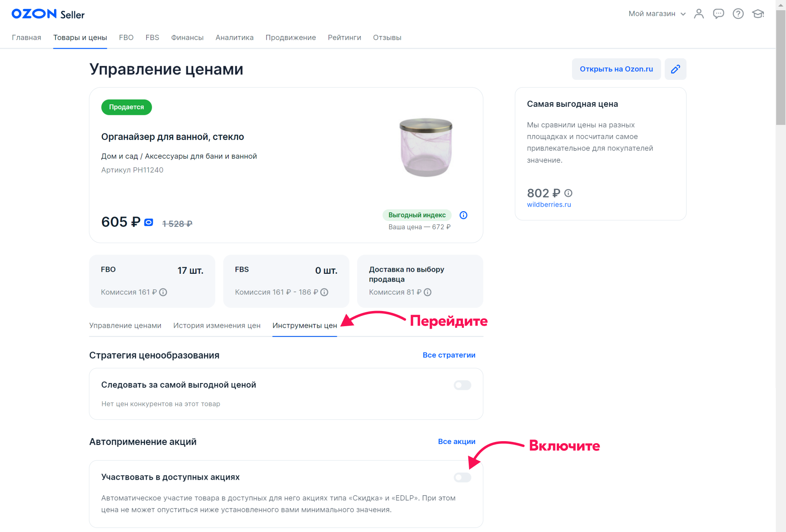Enable Следовать за самой выгодной ценой toggle
Image resolution: width=786 pixels, height=532 pixels.
[x=462, y=385]
